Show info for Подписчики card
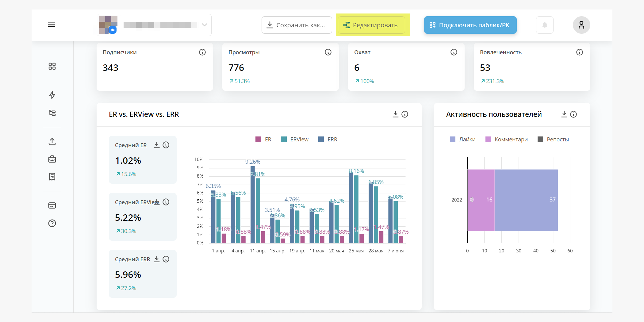The width and height of the screenshot is (644, 322). (202, 52)
